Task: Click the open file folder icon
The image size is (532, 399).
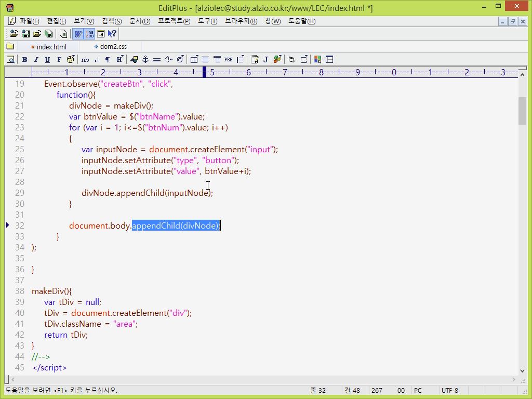Action: [x=37, y=34]
